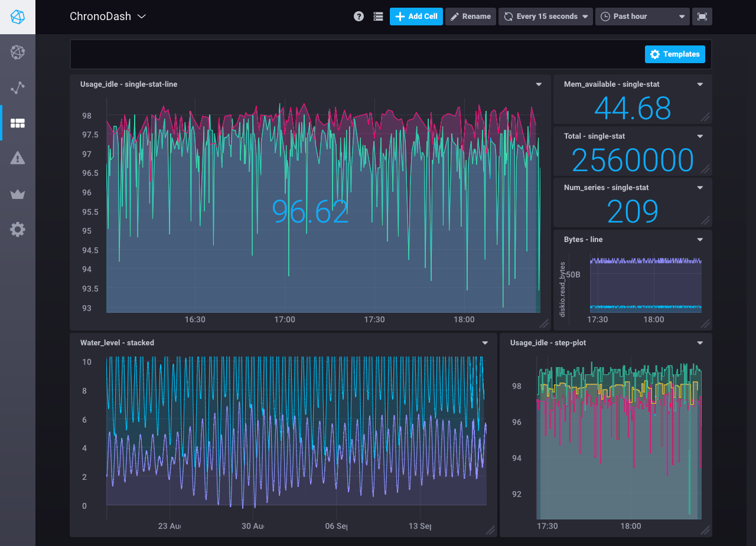Open the Mem_available cell options chevron
756x546 pixels.
pyautogui.click(x=700, y=84)
